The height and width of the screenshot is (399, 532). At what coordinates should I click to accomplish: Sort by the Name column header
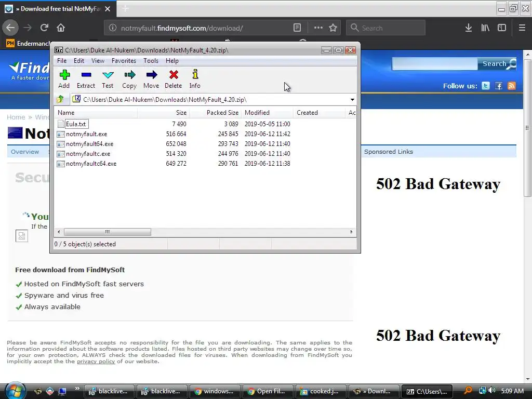click(x=96, y=113)
